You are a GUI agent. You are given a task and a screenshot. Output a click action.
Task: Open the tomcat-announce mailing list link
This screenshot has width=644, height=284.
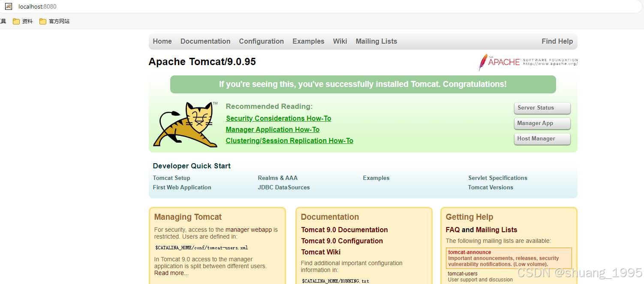(469, 252)
